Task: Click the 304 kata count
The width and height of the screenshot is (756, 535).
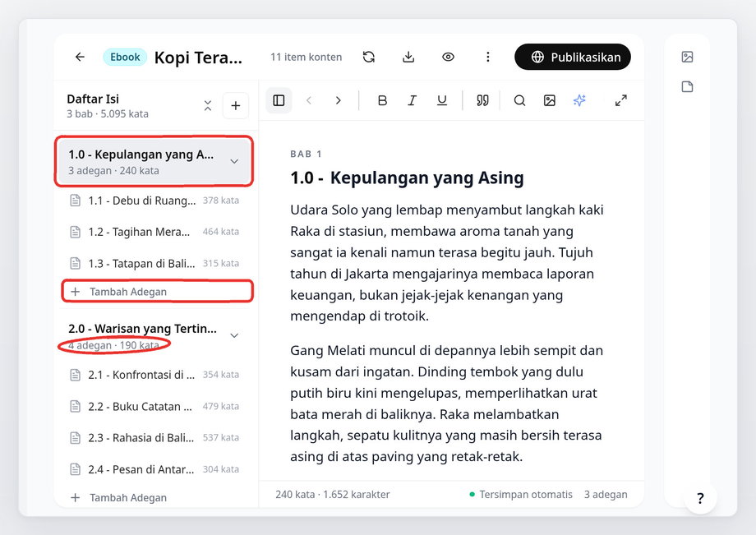Action: (x=221, y=469)
